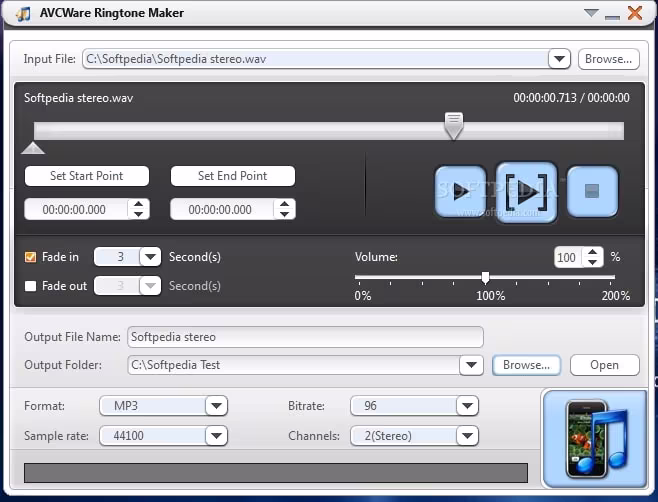Viewport: 658px width, 502px height.
Task: Click the Output Folder path field
Action: pos(293,365)
